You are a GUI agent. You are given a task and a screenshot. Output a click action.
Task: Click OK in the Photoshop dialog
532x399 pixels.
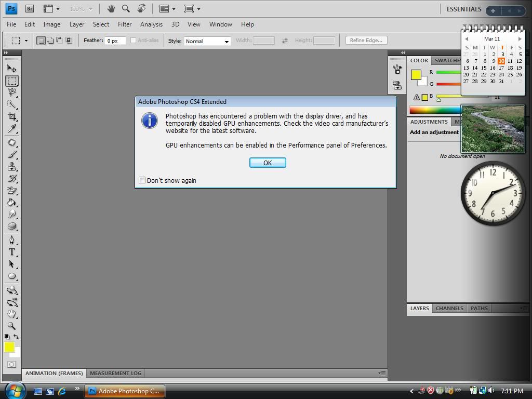point(268,163)
